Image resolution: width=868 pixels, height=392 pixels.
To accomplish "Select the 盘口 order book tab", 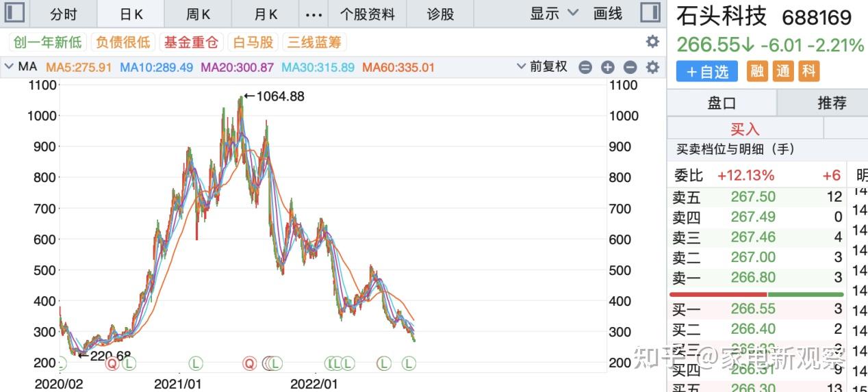I will coord(722,103).
